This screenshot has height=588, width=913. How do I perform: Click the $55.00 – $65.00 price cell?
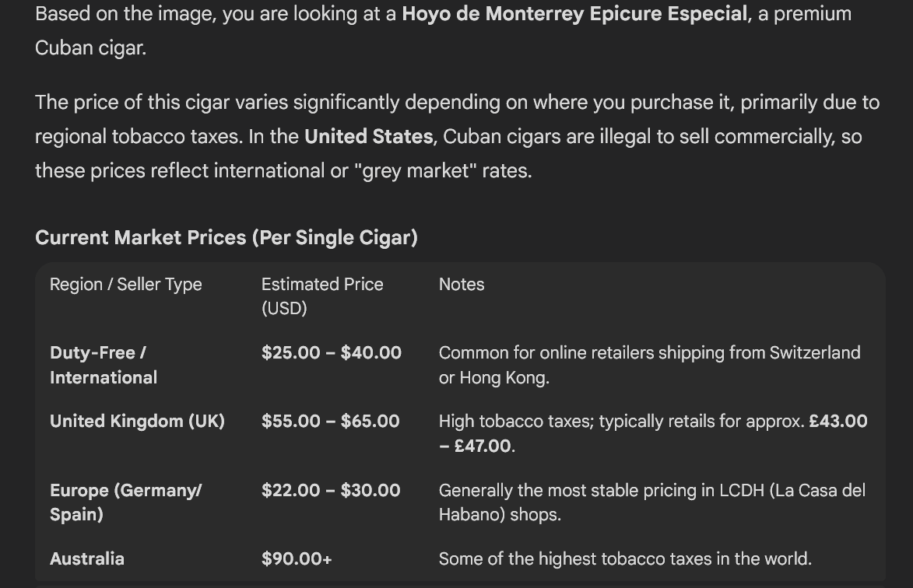(330, 422)
